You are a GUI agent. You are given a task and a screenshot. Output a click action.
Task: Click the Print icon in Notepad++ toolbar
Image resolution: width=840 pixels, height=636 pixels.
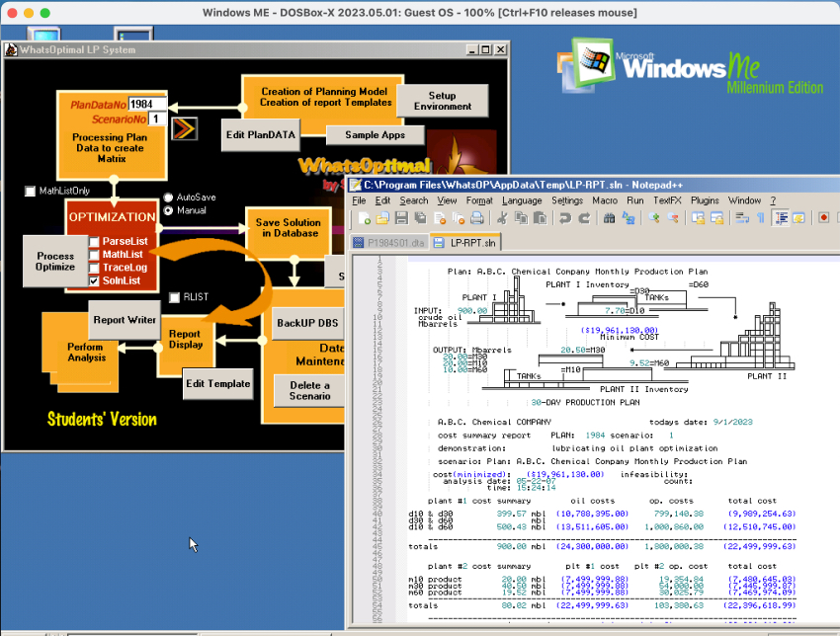click(x=476, y=218)
